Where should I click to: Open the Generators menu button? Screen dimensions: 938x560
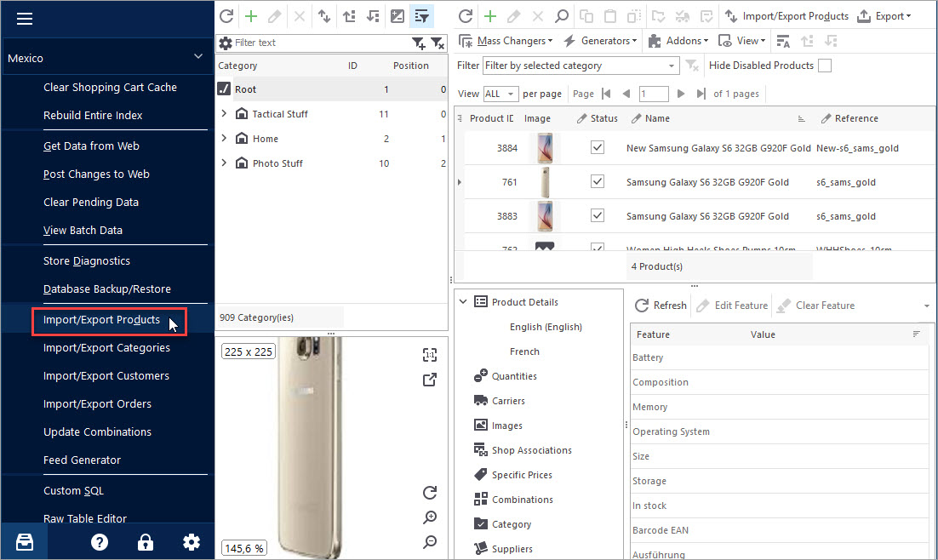(x=600, y=41)
